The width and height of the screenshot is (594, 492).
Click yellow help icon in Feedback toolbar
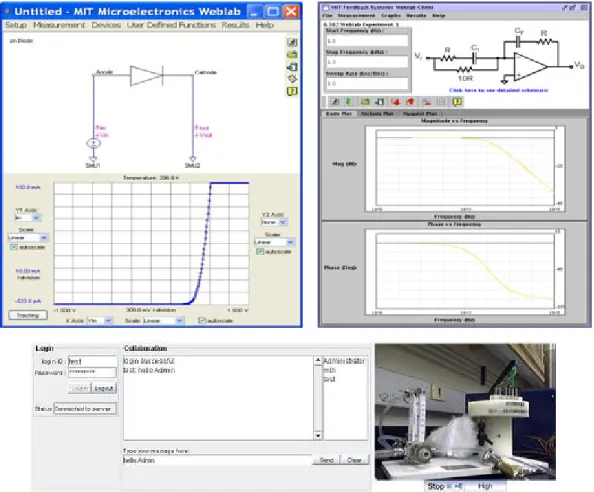(x=457, y=102)
